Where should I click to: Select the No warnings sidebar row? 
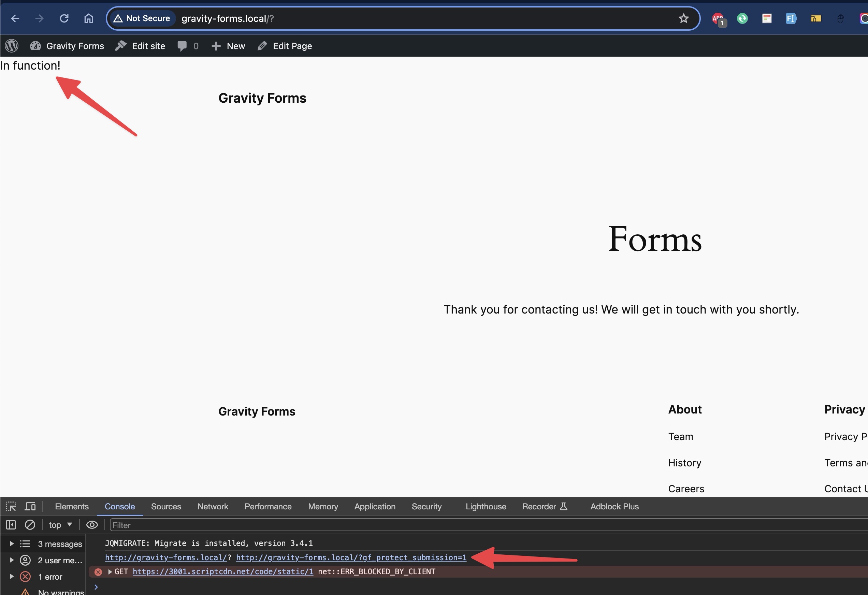pyautogui.click(x=43, y=592)
